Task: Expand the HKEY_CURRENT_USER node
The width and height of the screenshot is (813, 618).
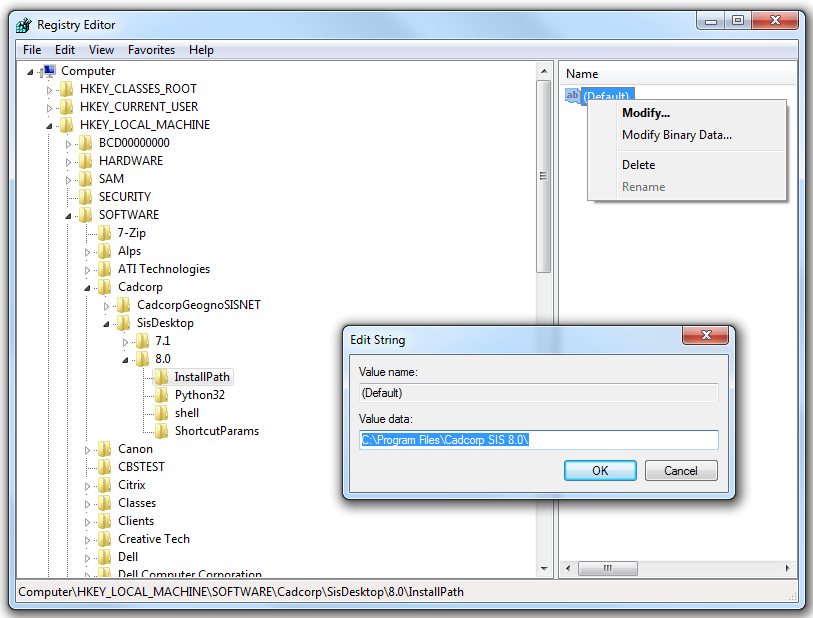Action: [x=49, y=108]
